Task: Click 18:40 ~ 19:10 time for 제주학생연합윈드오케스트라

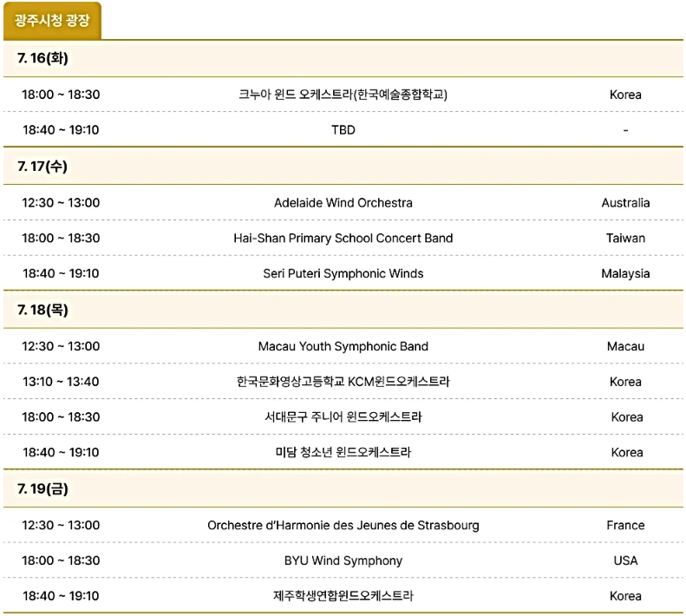Action: 61,596
